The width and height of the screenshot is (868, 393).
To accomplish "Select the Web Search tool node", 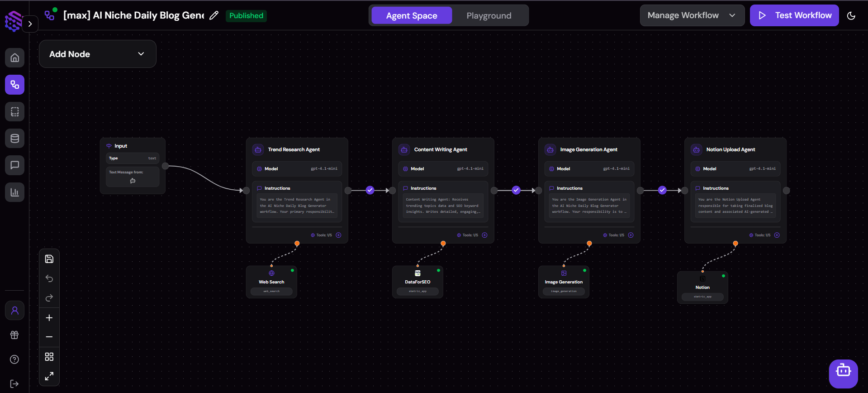I will click(x=271, y=282).
